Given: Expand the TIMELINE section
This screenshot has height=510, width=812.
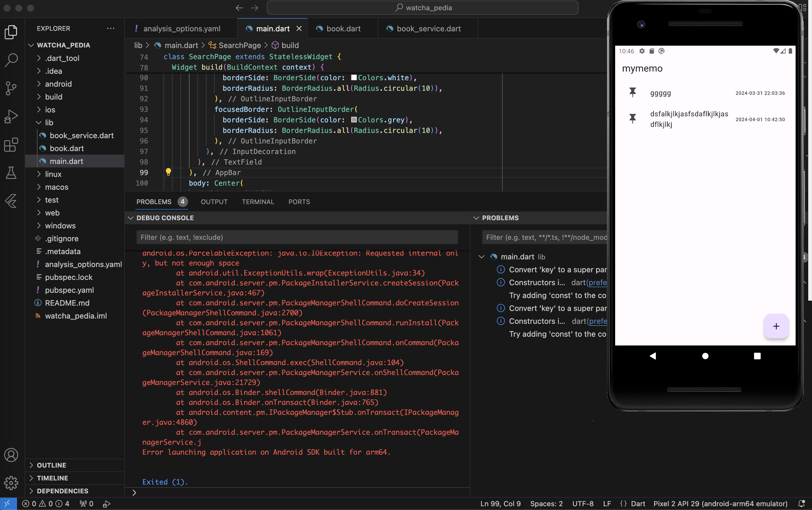Looking at the screenshot, I should coord(74,478).
